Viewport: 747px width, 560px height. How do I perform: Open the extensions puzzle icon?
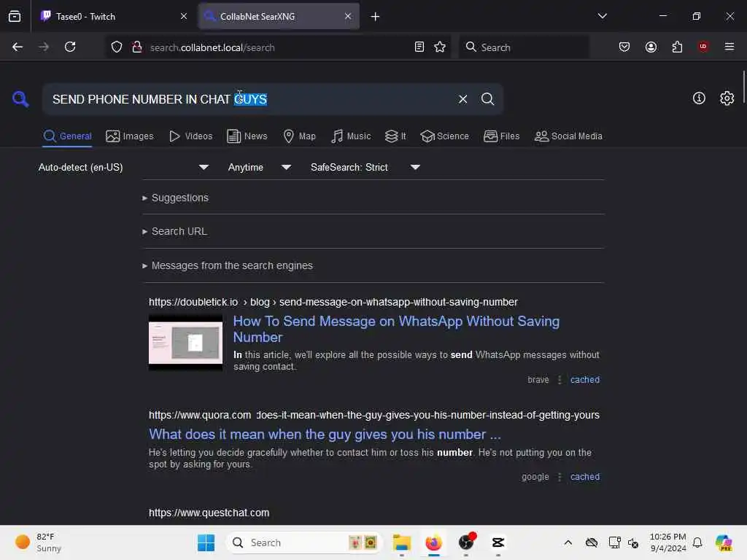click(677, 47)
